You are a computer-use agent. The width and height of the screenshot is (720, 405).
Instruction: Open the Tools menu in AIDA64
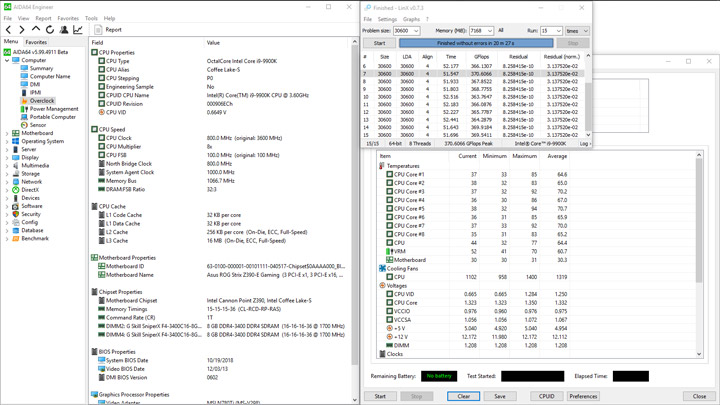[x=91, y=18]
